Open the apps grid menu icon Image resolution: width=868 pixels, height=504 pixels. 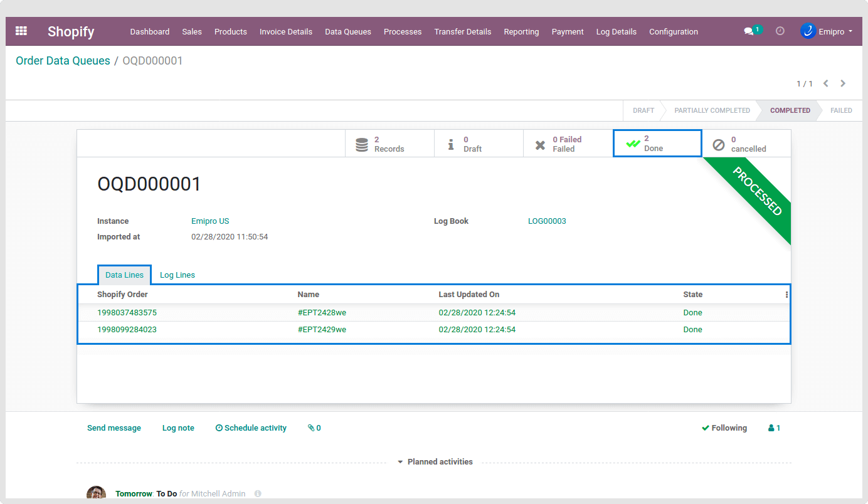pos(21,31)
